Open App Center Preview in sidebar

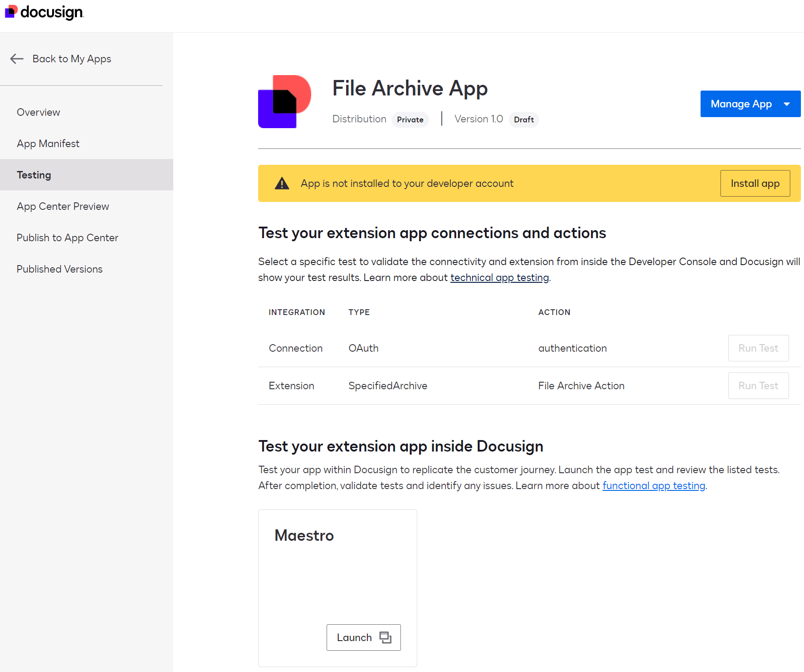[x=63, y=206]
